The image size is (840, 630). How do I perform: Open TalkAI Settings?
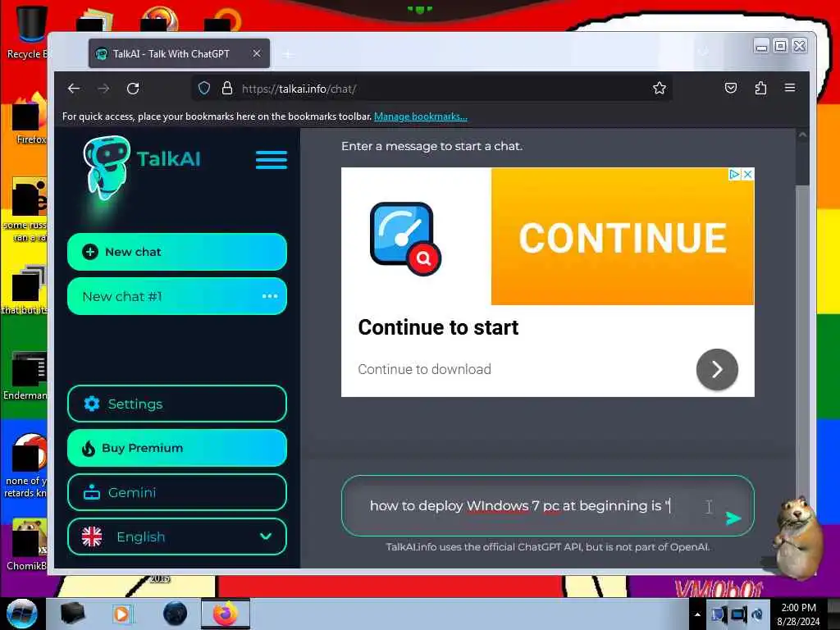pos(177,404)
